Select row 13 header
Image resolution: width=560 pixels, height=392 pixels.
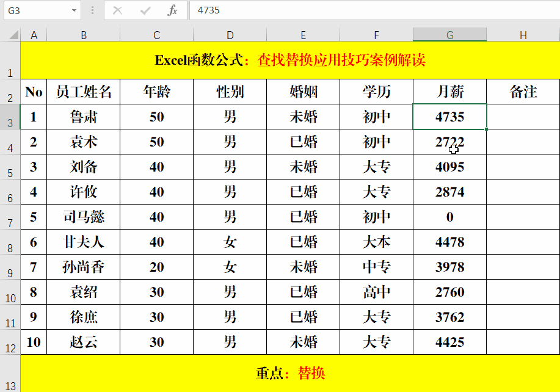(x=10, y=374)
